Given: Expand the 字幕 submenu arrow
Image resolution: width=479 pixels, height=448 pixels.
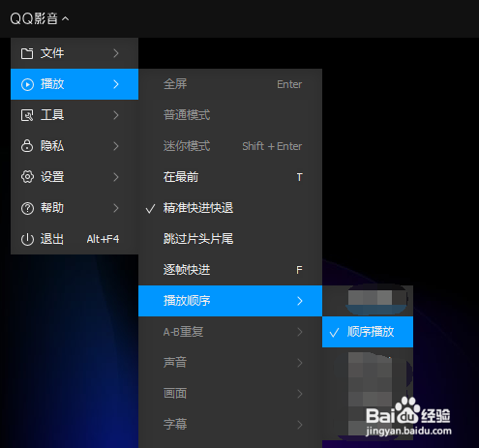Looking at the screenshot, I should click(x=300, y=425).
